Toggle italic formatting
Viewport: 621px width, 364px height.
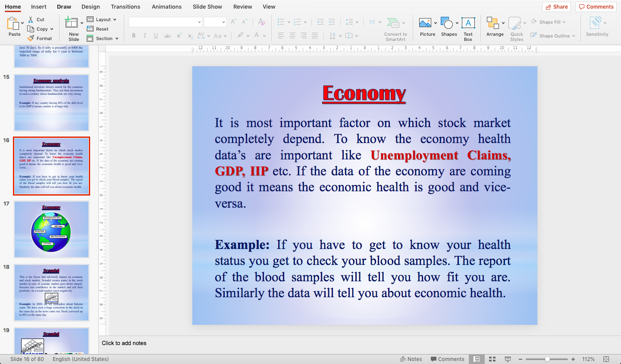click(x=145, y=35)
